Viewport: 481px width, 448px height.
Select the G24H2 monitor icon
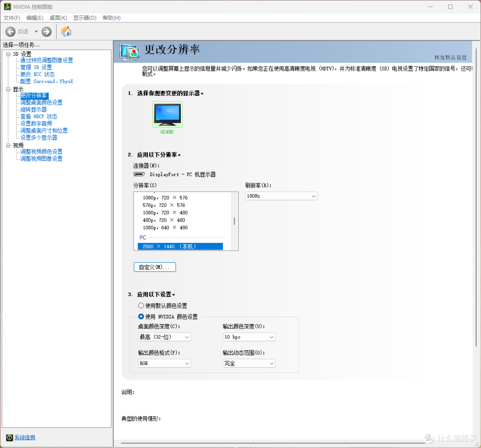(167, 114)
